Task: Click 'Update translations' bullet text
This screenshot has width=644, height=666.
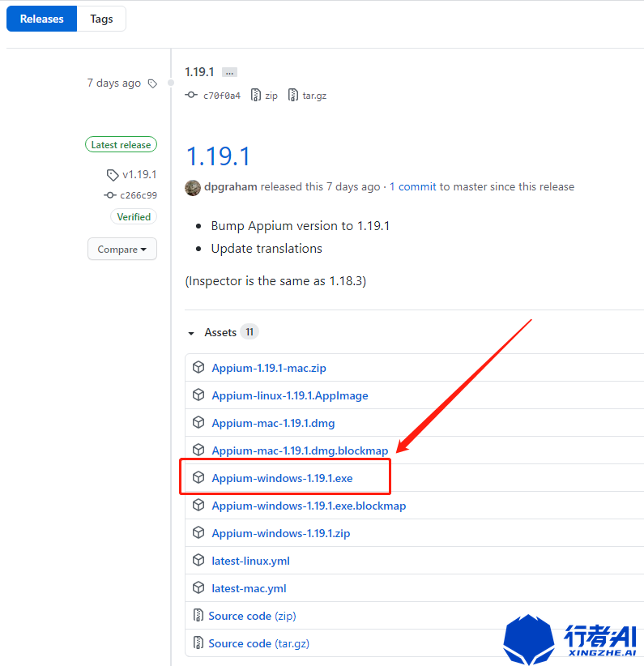Action: click(267, 249)
